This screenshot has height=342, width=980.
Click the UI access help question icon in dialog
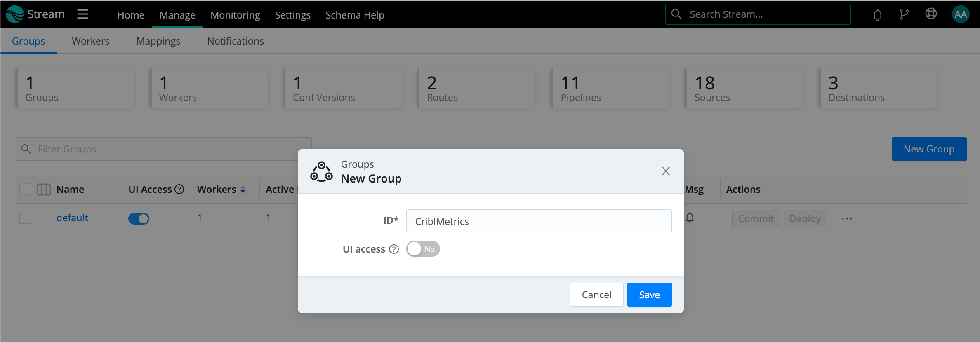coord(394,249)
